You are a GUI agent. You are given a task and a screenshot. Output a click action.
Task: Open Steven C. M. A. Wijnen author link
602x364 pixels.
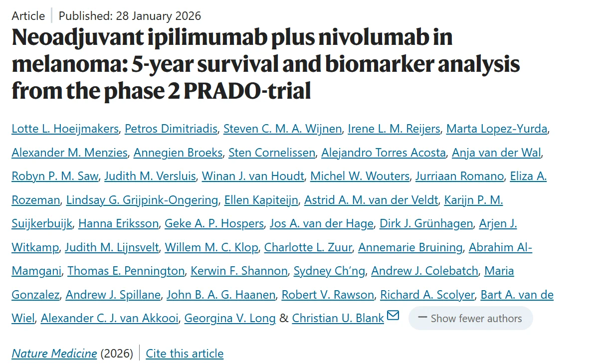pos(282,129)
